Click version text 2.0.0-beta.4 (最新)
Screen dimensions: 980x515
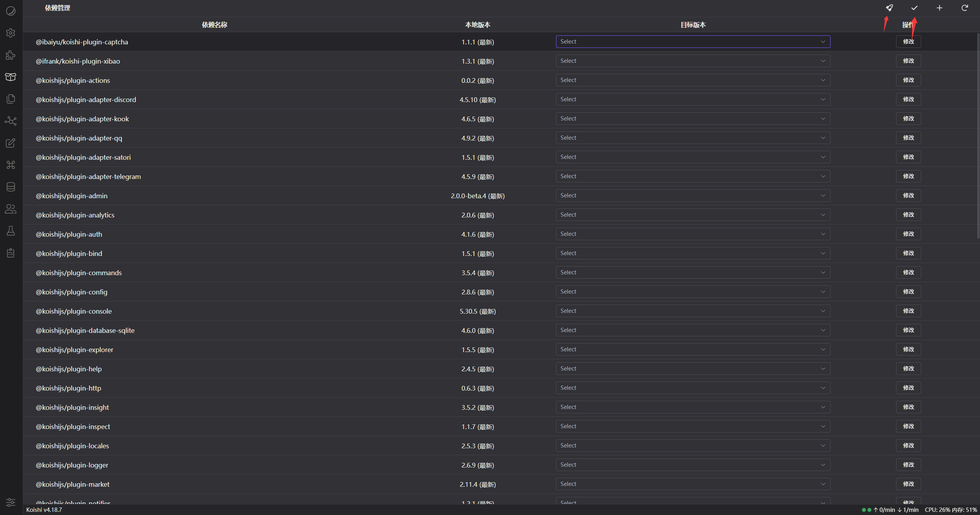pos(478,196)
